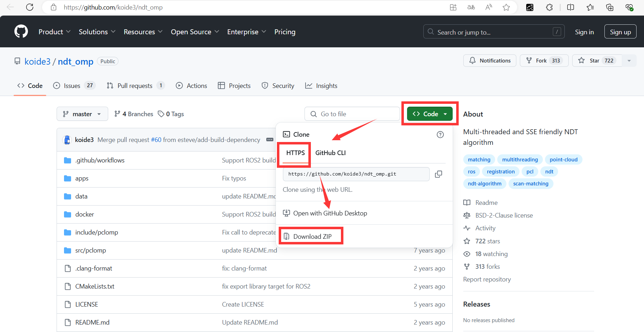Toggle the green Code dropdown button

click(430, 114)
